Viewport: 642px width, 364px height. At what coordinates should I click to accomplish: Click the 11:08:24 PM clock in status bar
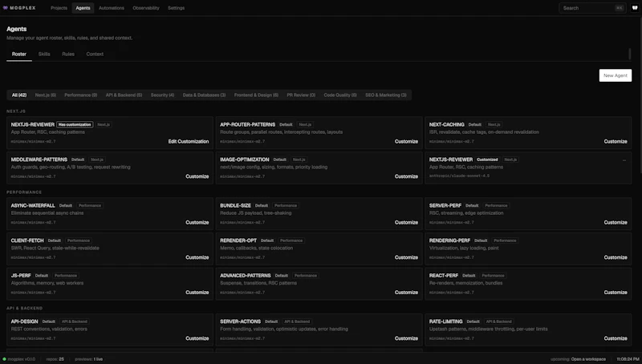pos(628,359)
